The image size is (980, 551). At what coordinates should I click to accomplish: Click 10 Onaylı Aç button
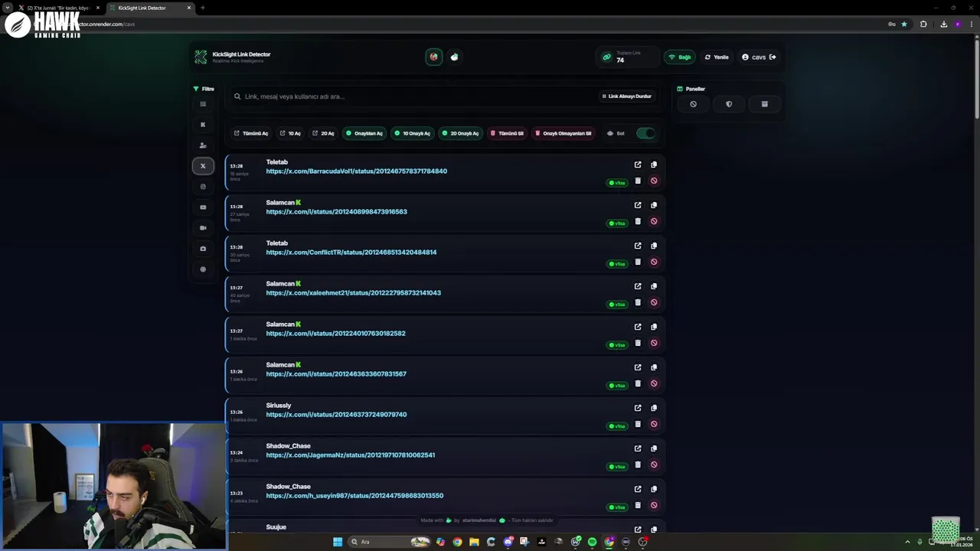pyautogui.click(x=412, y=133)
